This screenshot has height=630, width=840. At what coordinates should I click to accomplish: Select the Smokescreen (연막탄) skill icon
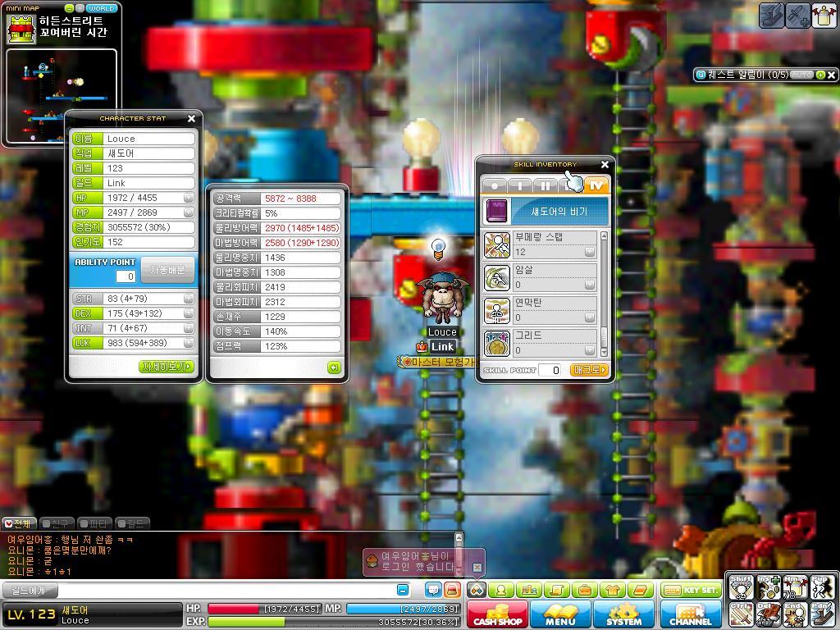click(x=497, y=311)
